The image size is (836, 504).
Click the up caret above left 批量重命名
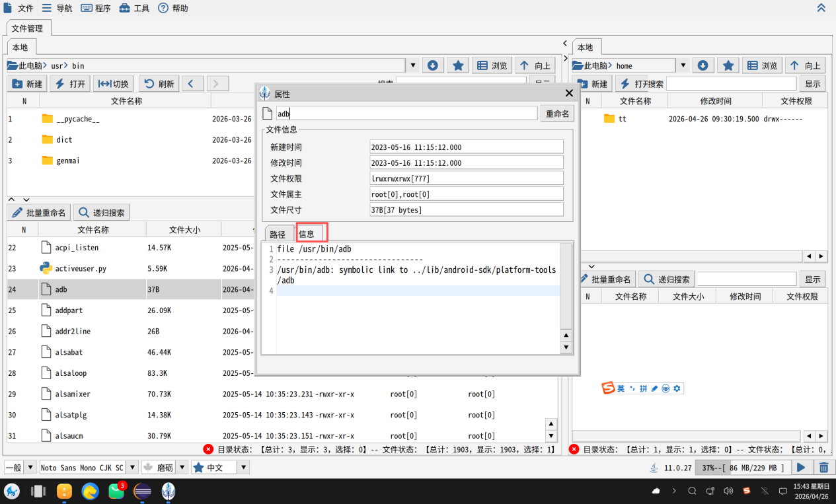(12, 199)
